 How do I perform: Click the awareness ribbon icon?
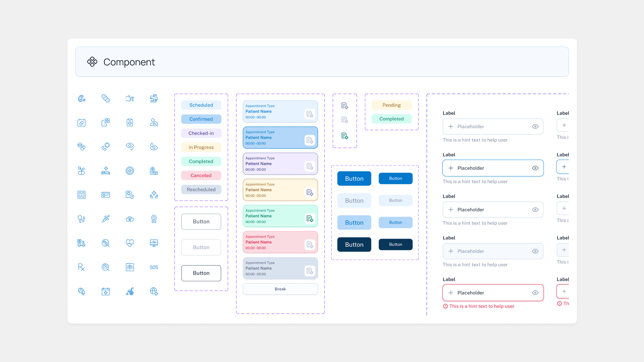coord(154,219)
